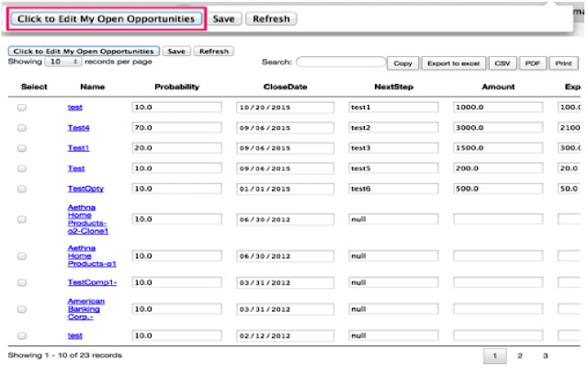
Task: Tick the checkbox for the test row dated 10/20/2015
Action: tap(22, 108)
